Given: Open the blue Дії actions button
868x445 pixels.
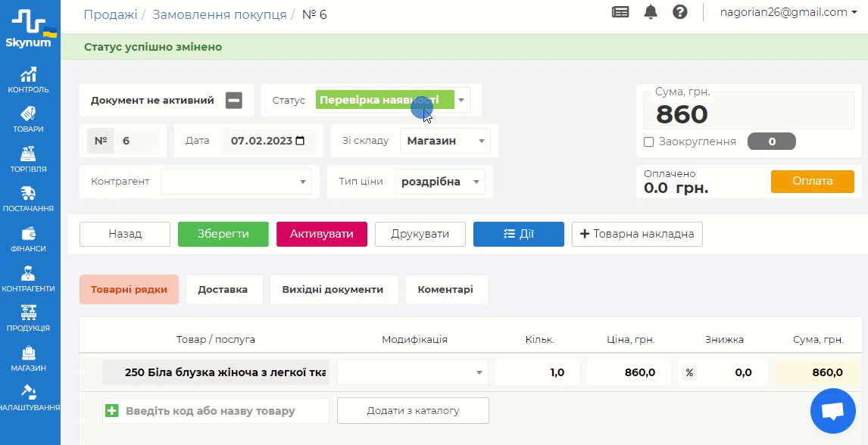Looking at the screenshot, I should (519, 234).
